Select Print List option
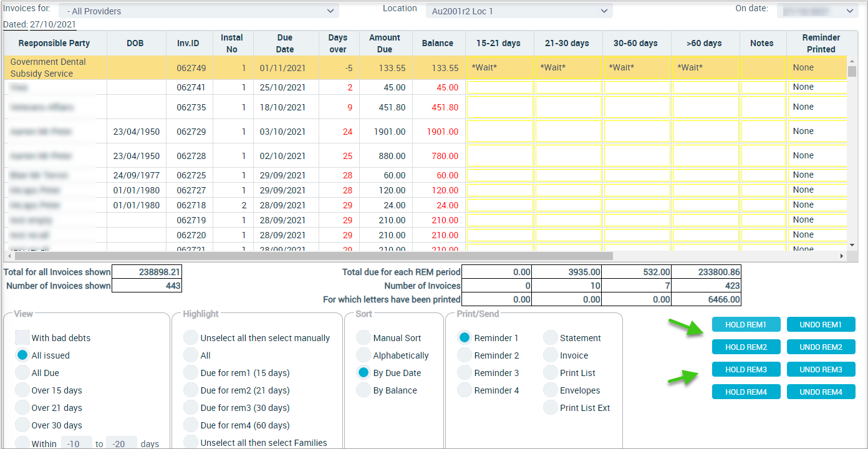Image resolution: width=868 pixels, height=449 pixels. point(551,373)
